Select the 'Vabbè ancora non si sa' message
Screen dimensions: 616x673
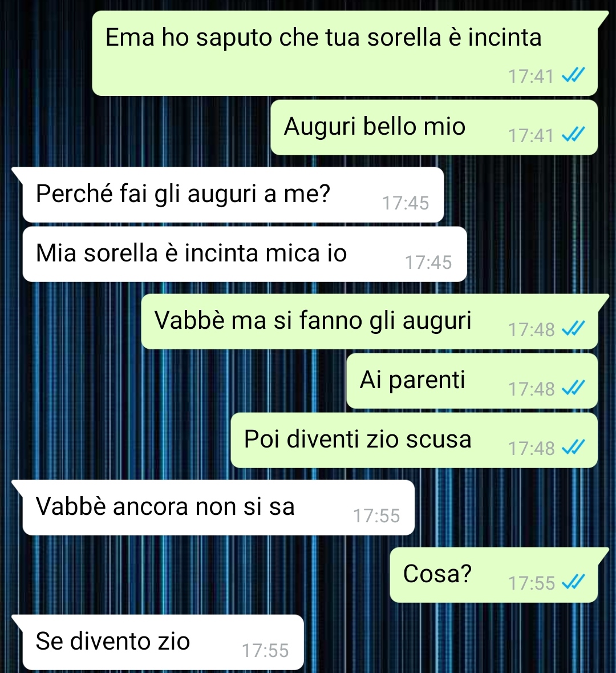tap(218, 508)
